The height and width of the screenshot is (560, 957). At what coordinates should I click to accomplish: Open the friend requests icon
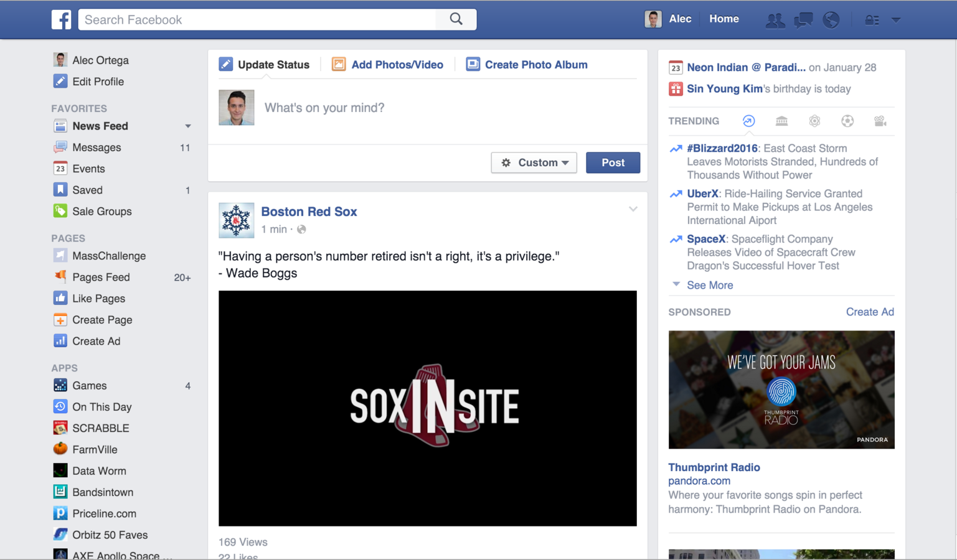[x=775, y=20]
